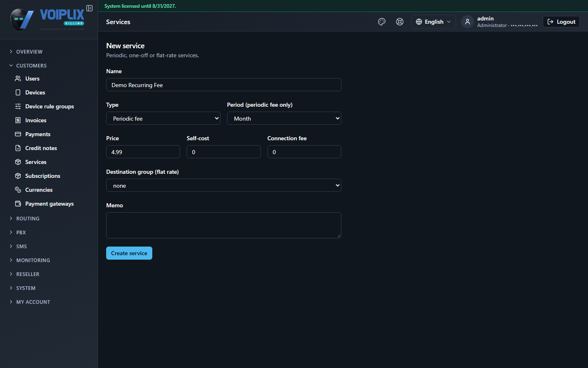
Task: Click the Payment gateways wallet icon
Action: [18, 204]
